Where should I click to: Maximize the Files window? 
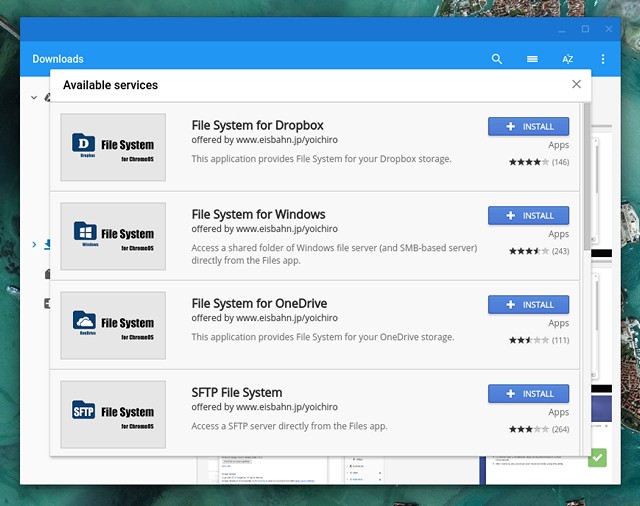[x=585, y=29]
